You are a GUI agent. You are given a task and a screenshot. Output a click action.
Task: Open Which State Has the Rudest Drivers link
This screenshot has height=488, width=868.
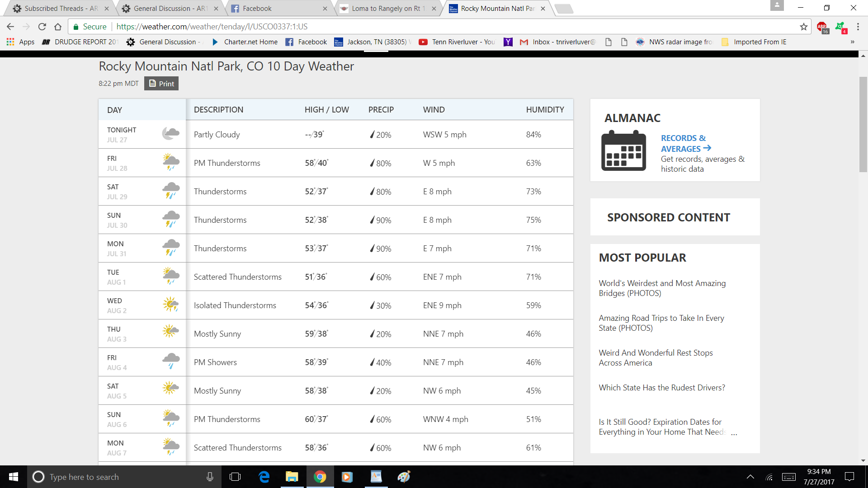(661, 388)
